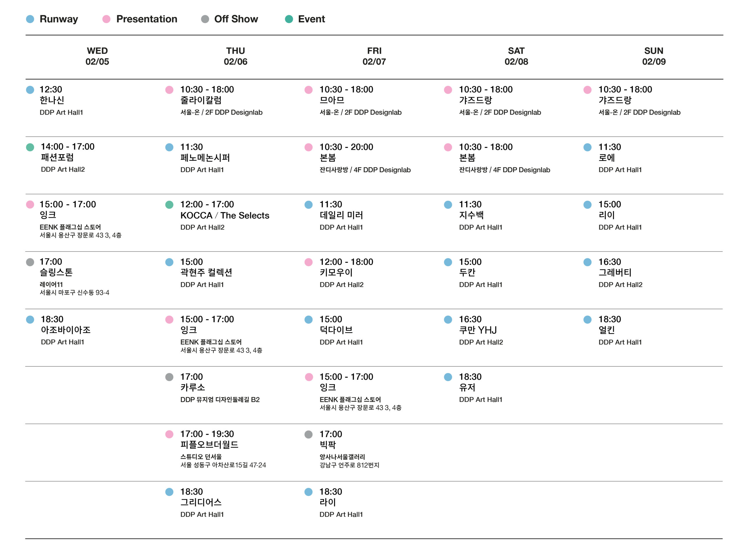Click the green Event legend dot
The width and height of the screenshot is (745, 560).
[289, 19]
